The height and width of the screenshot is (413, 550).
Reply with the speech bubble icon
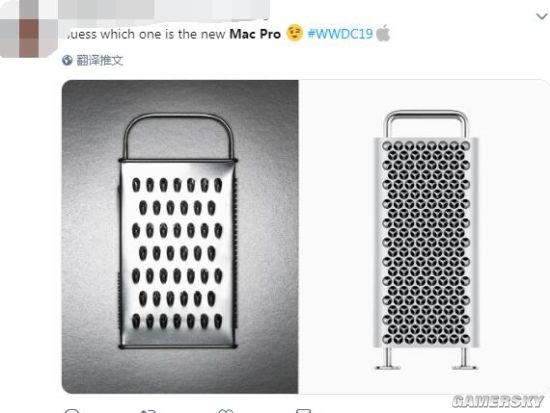[x=72, y=411]
